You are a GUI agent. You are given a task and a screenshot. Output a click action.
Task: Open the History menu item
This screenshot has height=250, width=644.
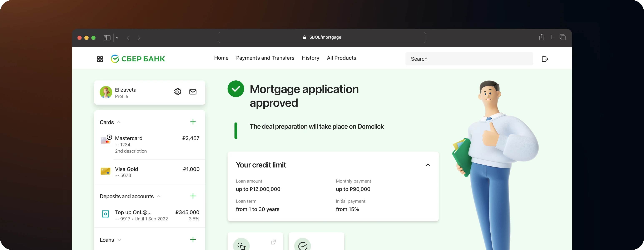pos(310,58)
